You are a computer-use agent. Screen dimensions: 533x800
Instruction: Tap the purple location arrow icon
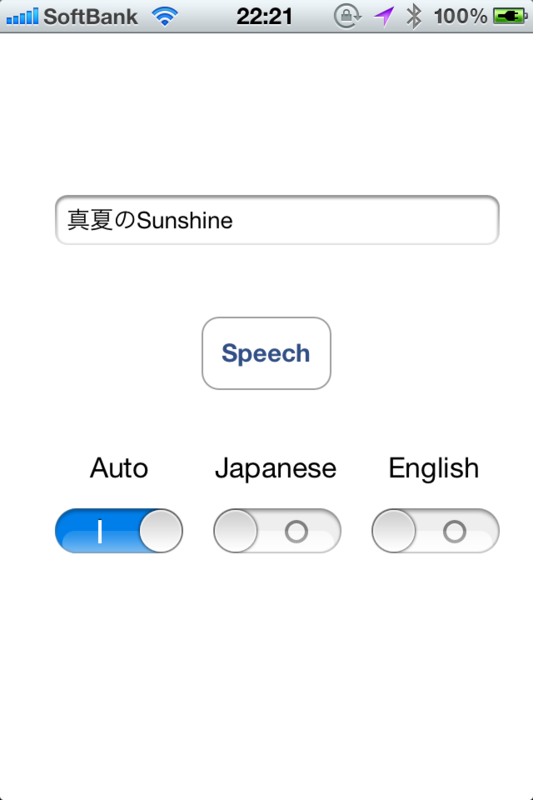[x=384, y=16]
